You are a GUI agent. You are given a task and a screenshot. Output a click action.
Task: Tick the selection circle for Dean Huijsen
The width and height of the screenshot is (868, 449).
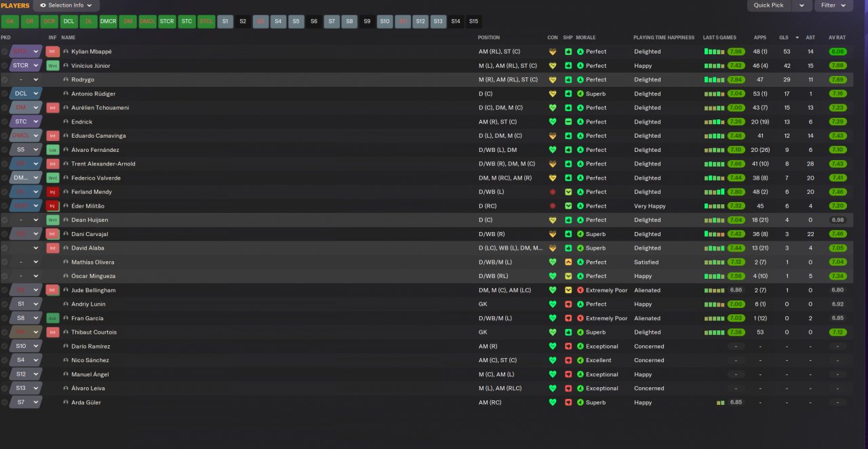pyautogui.click(x=5, y=220)
